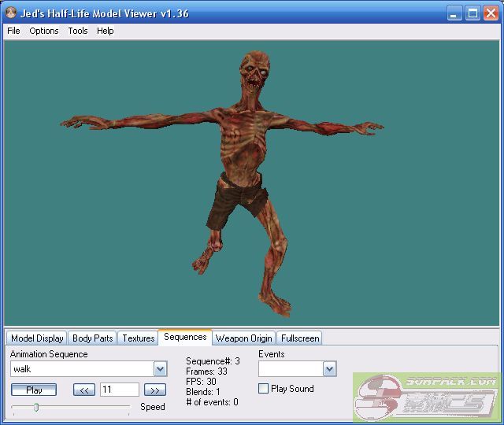Switch to the Textures tab
This screenshot has height=425, width=504.
click(139, 338)
